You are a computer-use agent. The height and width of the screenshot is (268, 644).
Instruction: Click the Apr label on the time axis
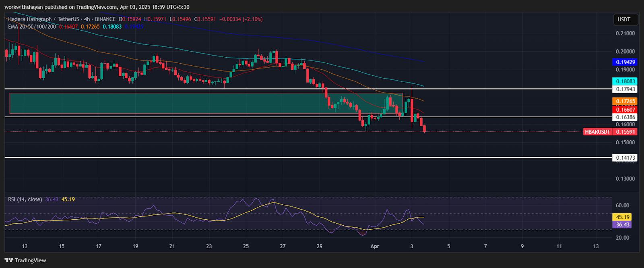[375, 246]
